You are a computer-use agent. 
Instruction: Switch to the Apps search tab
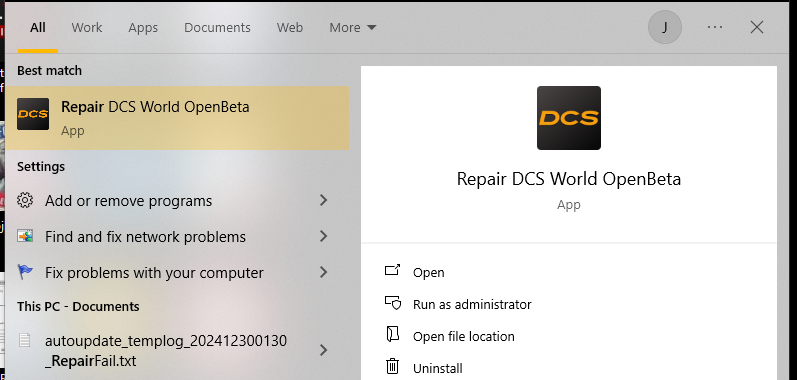tap(143, 27)
